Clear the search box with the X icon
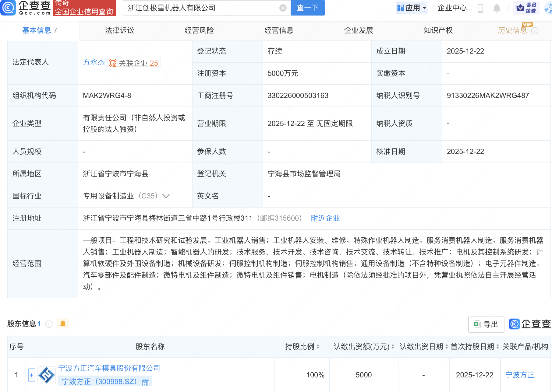The height and width of the screenshot is (392, 552). [x=283, y=8]
